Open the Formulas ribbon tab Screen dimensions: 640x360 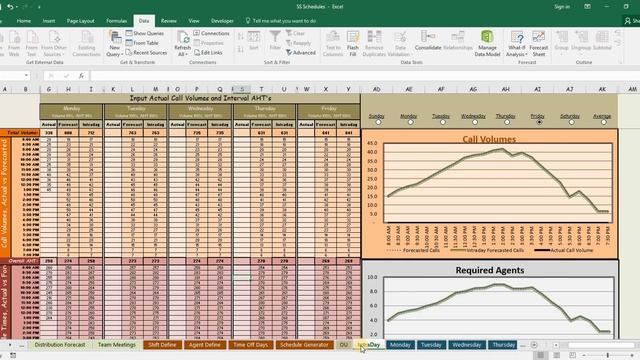(116, 21)
